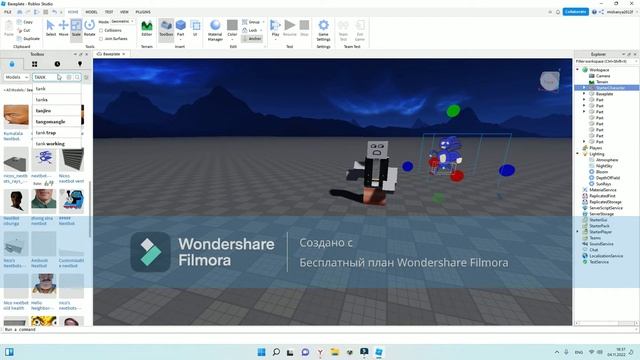640x360 pixels.
Task: Click the Toolbox vertical scrollbar
Action: coord(90,209)
